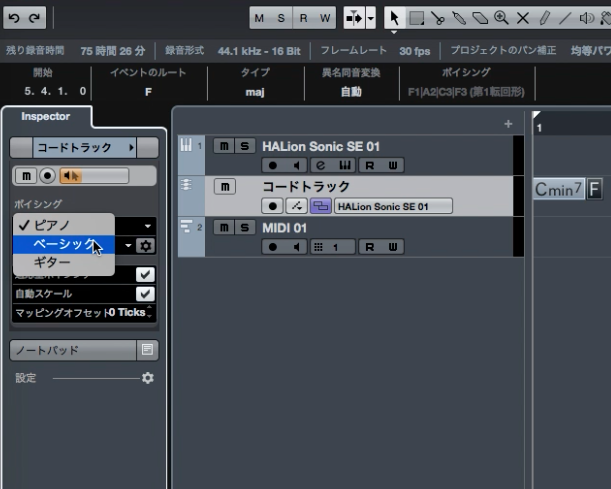Image resolution: width=611 pixels, height=489 pixels.
Task: Click タイプ value maj in info line
Action: coord(255,92)
